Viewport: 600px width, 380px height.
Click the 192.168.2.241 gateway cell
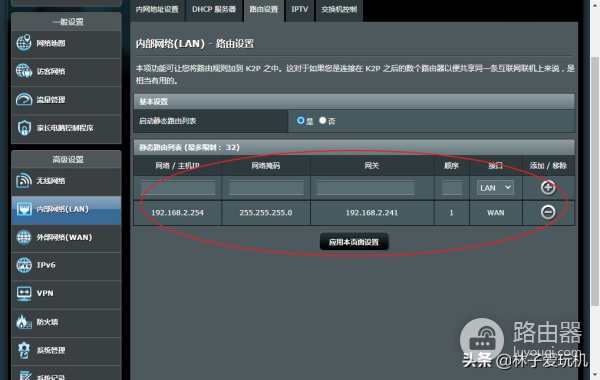[x=372, y=212]
